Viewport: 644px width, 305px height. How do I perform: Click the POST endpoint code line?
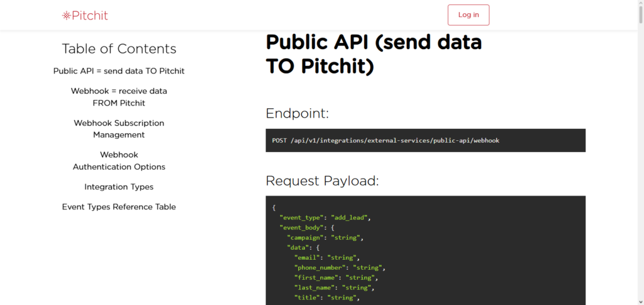tap(386, 140)
